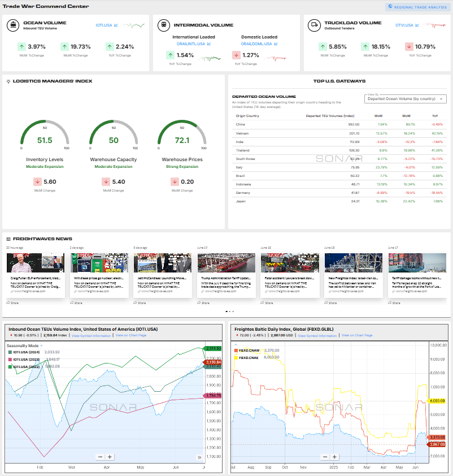Click the newspaper icon beside FreightWaves News

tap(8, 239)
